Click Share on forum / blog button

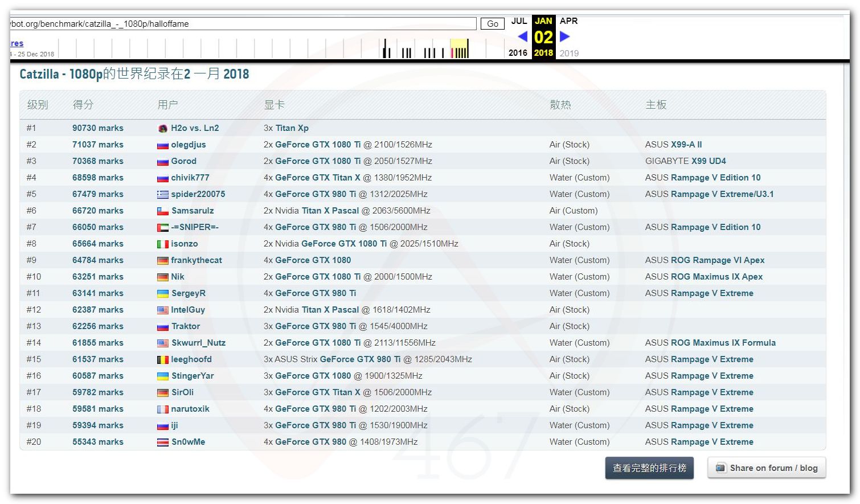pos(767,468)
